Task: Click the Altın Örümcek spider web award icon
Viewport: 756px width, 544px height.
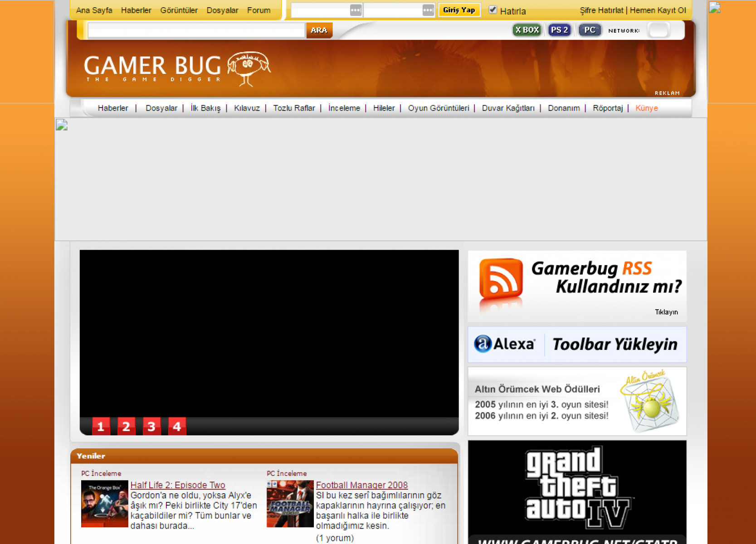Action: pos(650,402)
